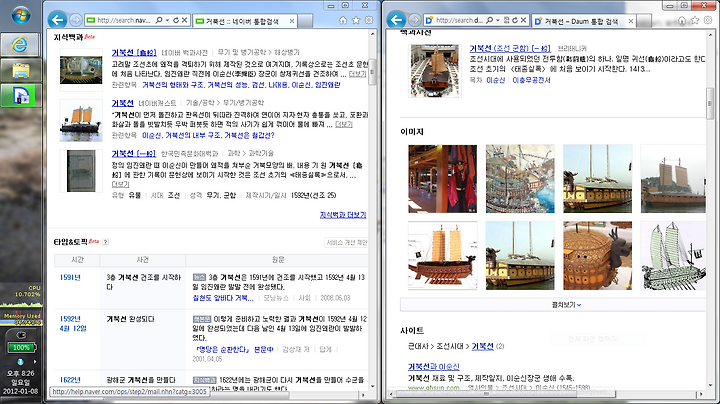Click the 이충무공전서 link in Daum
This screenshot has height=404, width=720.
531,80
